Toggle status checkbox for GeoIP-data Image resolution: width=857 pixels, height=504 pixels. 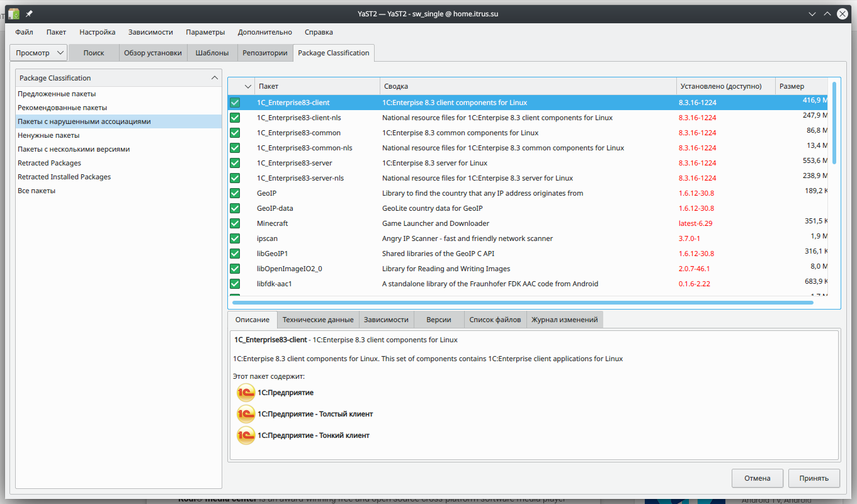point(235,208)
